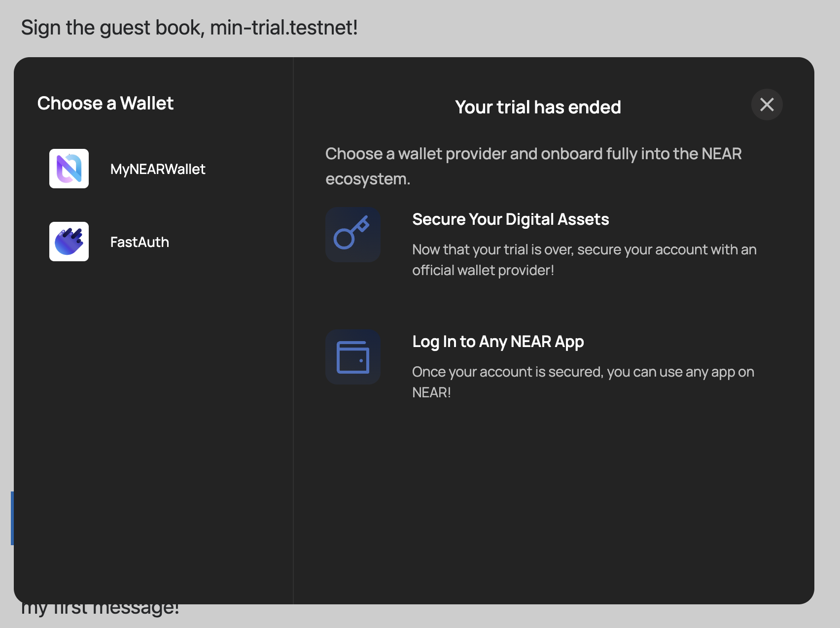Select the Choose a Wallet header

(x=105, y=103)
